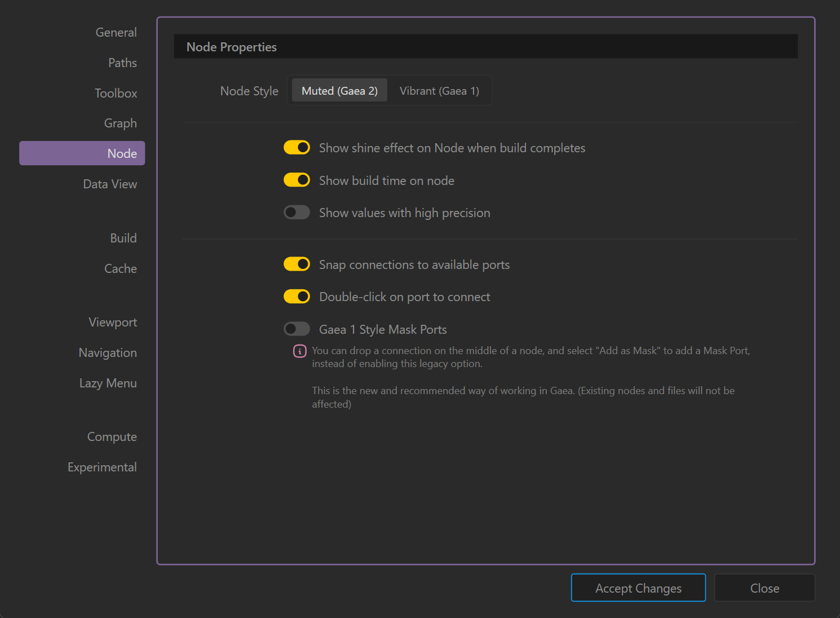
Task: Open the Build settings category
Action: coord(123,239)
